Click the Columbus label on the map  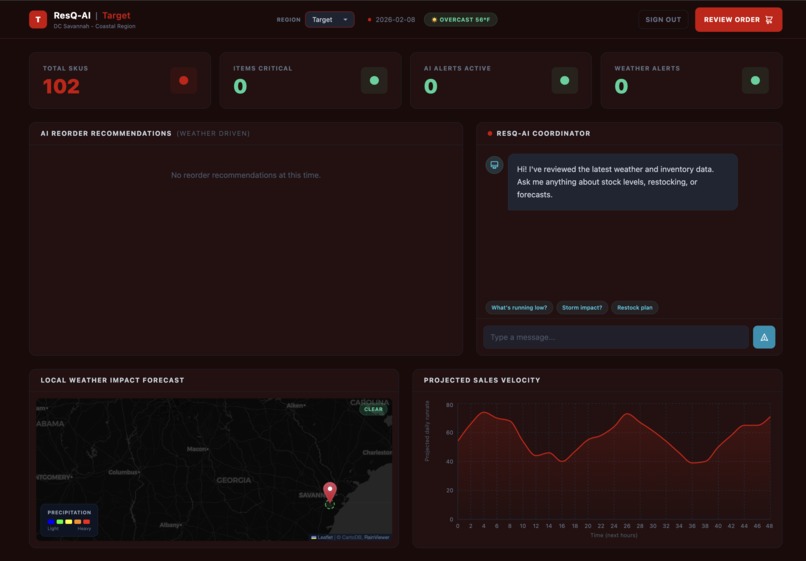[x=124, y=472]
